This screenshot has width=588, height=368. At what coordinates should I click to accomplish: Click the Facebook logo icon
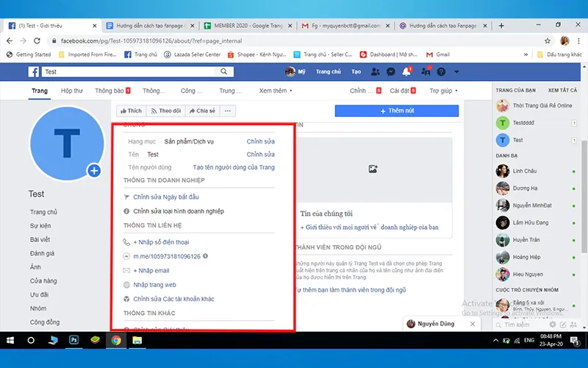click(x=34, y=72)
